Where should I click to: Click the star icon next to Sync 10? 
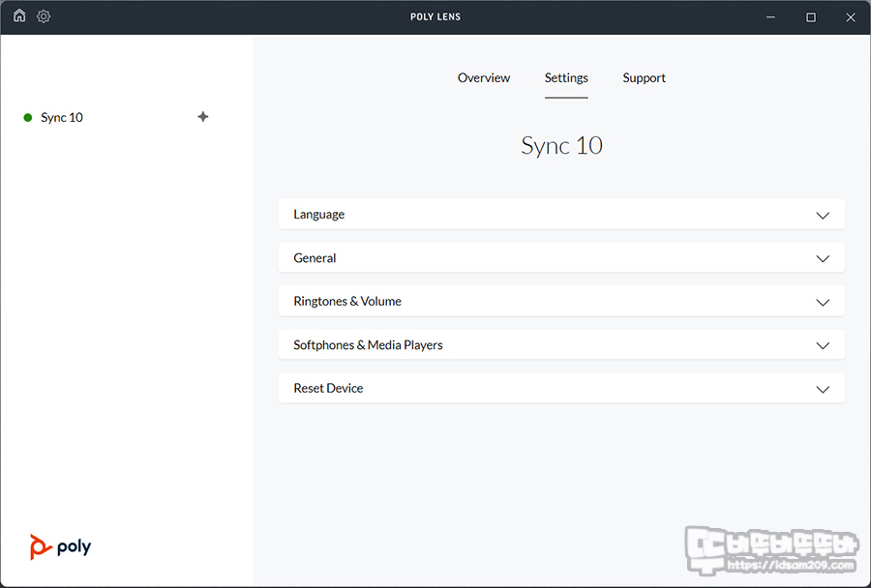coord(203,117)
